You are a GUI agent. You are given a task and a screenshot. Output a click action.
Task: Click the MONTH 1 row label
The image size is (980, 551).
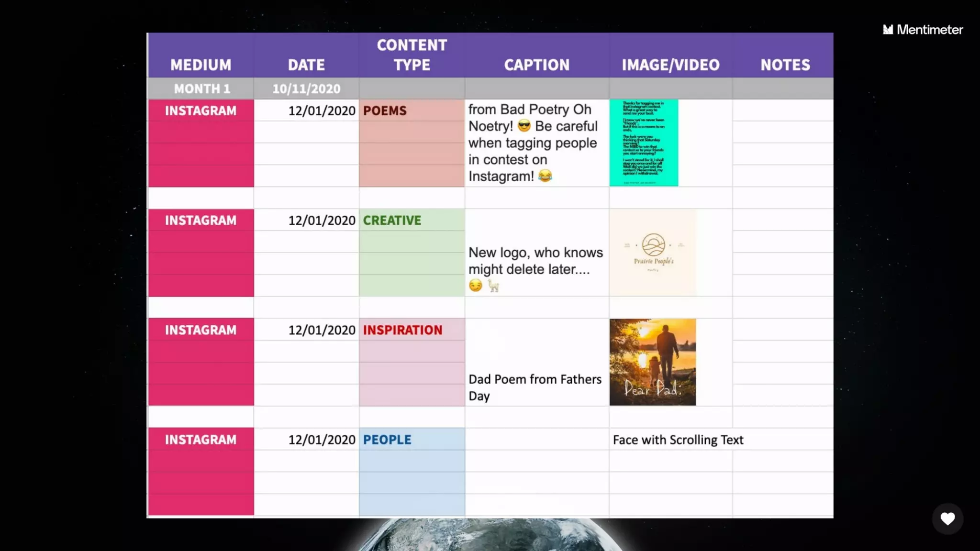202,88
